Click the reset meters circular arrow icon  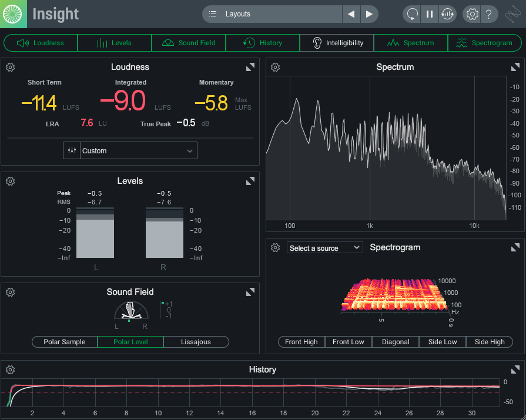413,14
